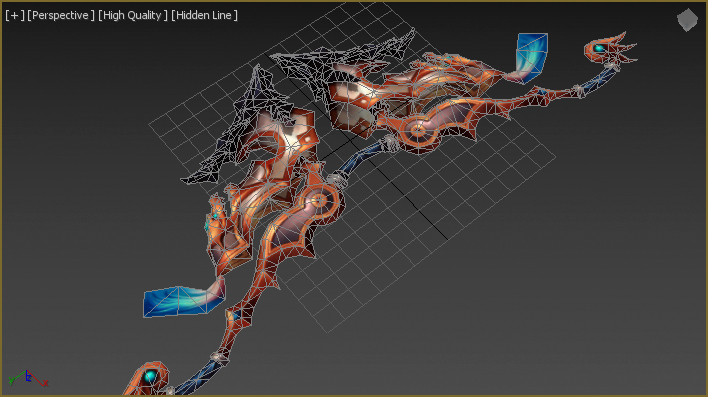Open the High Quality shading menu
The image size is (708, 397).
(x=133, y=15)
